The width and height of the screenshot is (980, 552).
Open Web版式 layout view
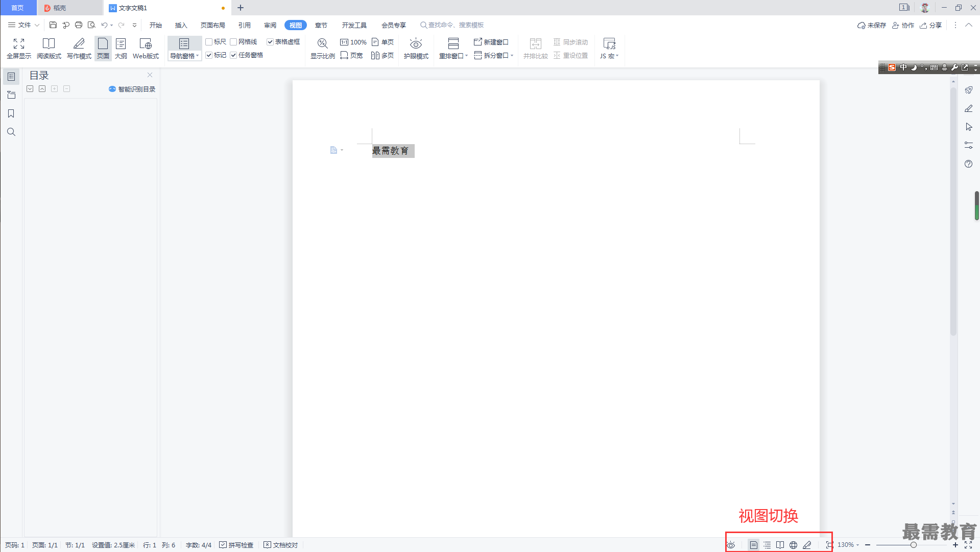coord(146,49)
